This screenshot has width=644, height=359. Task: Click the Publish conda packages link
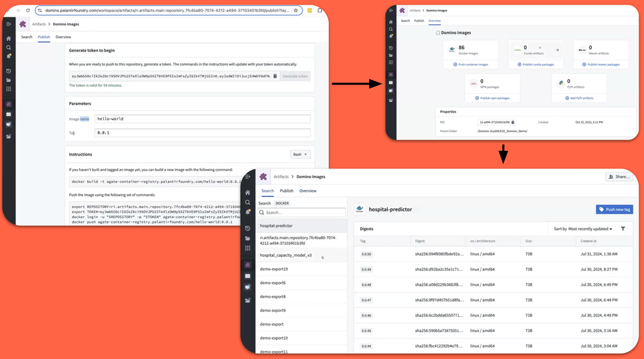click(x=536, y=64)
